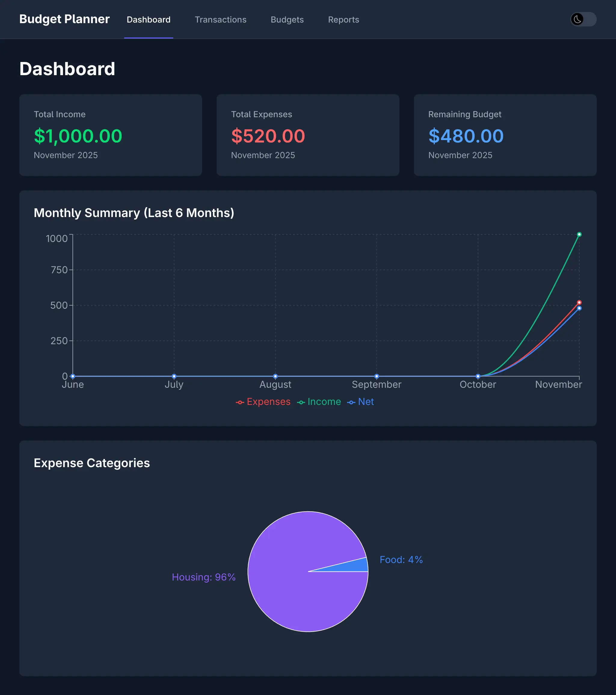The height and width of the screenshot is (695, 616).
Task: Click the October data point on the chart
Action: 478,376
